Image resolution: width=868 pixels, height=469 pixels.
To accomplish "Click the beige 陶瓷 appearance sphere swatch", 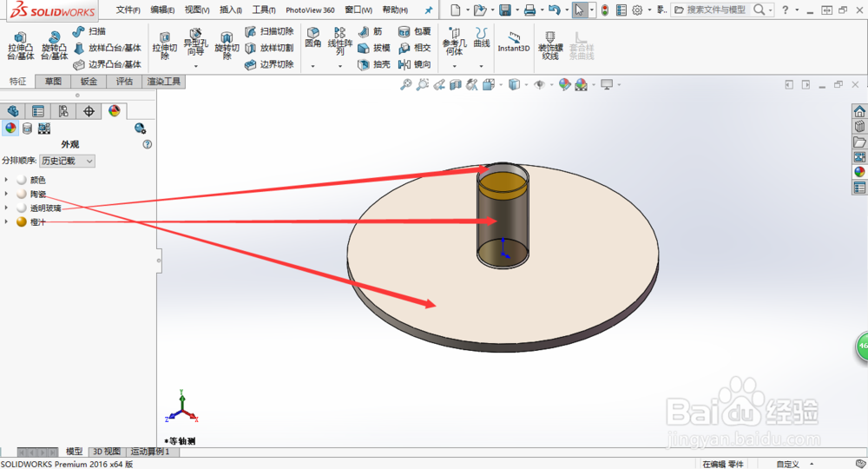I will 22,194.
